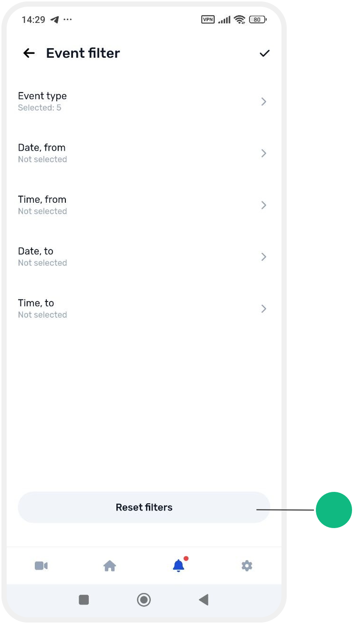The image size is (364, 624).
Task: Confirm filters with the checkmark icon
Action: click(x=264, y=53)
